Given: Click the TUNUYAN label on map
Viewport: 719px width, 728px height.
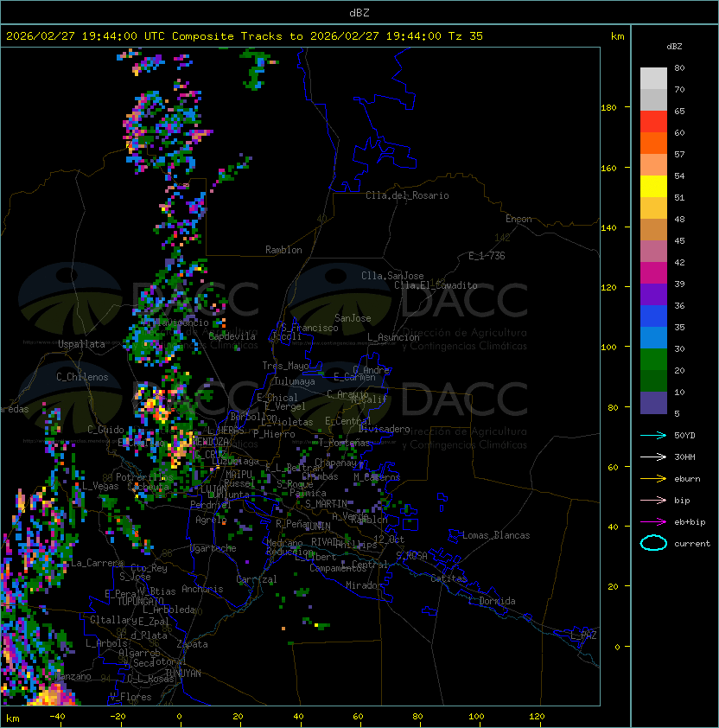Looking at the screenshot, I should tap(183, 674).
